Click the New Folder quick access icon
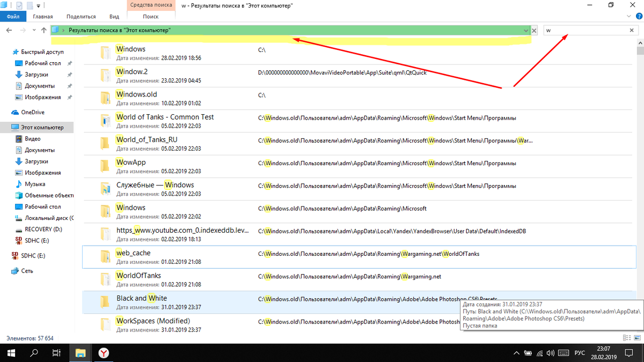The width and height of the screenshot is (644, 362). click(x=30, y=5)
